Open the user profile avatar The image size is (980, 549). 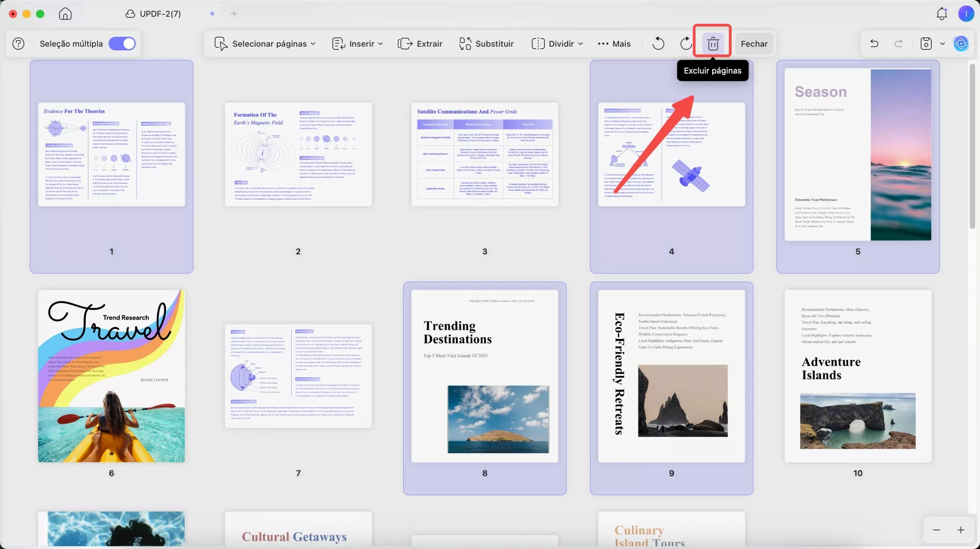click(966, 14)
